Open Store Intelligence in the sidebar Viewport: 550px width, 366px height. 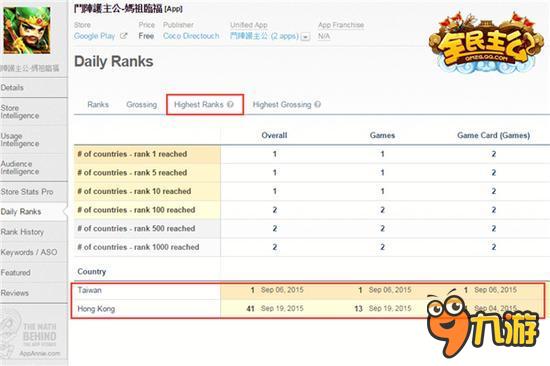pyautogui.click(x=34, y=112)
